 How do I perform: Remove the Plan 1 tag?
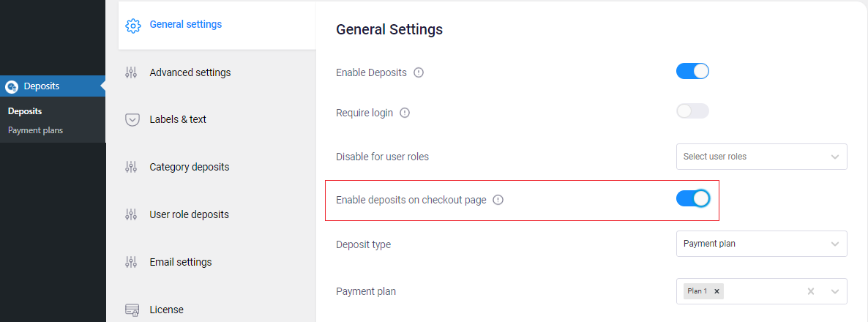pyautogui.click(x=717, y=291)
